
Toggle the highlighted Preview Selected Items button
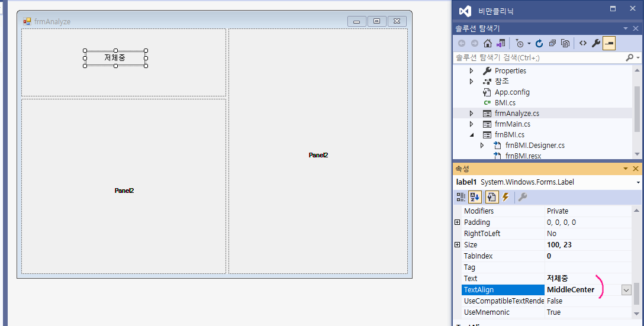609,43
